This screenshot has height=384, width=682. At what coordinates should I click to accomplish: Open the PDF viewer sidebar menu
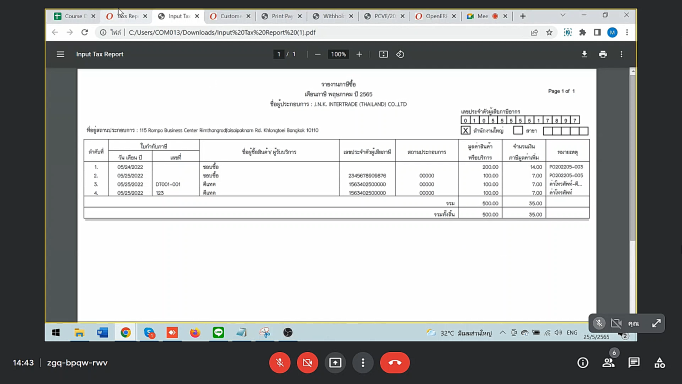pyautogui.click(x=60, y=54)
